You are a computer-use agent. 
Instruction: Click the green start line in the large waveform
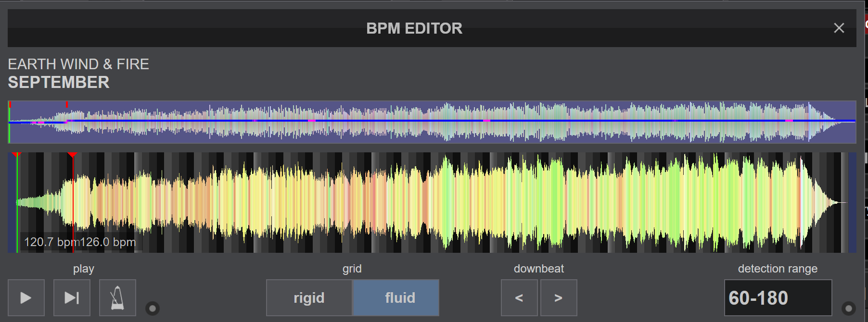[17, 202]
